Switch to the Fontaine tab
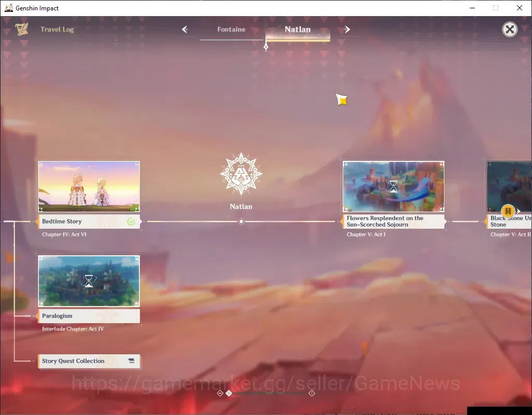Viewport: 532px width, 415px height. (x=231, y=30)
